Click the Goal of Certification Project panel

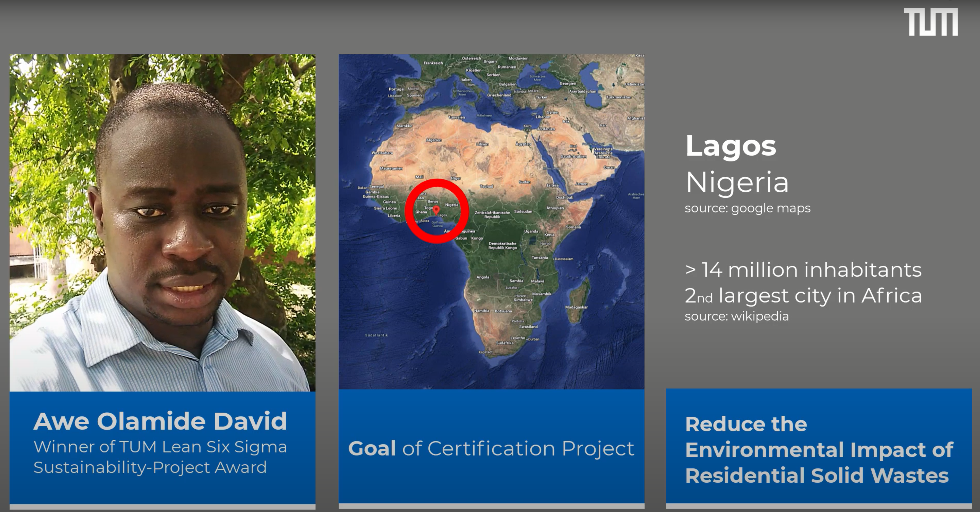[491, 448]
